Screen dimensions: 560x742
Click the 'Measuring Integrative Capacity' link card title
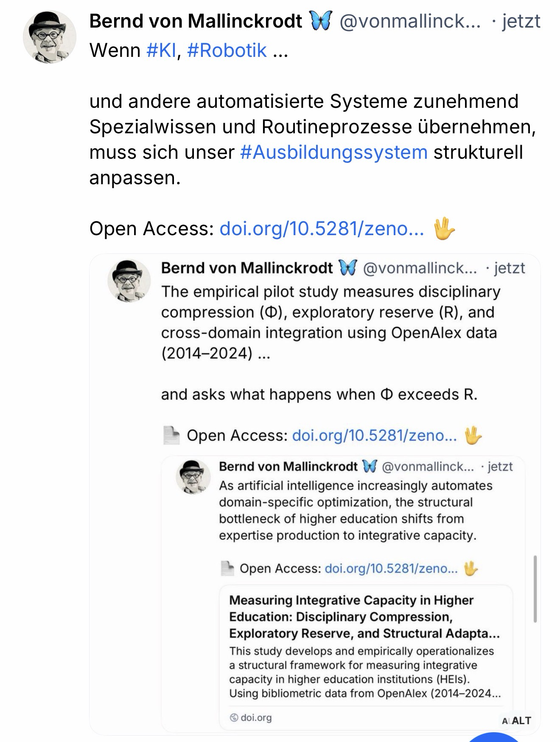pos(364,617)
